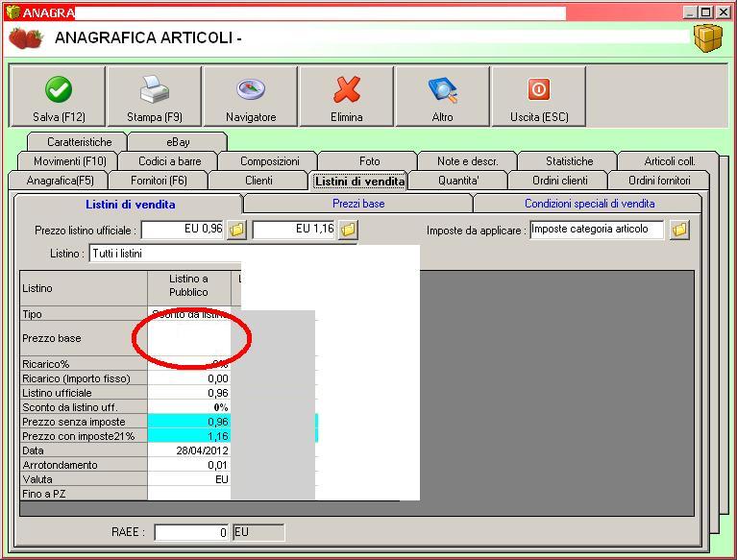Click the Salva (F12) green check button

point(58,96)
